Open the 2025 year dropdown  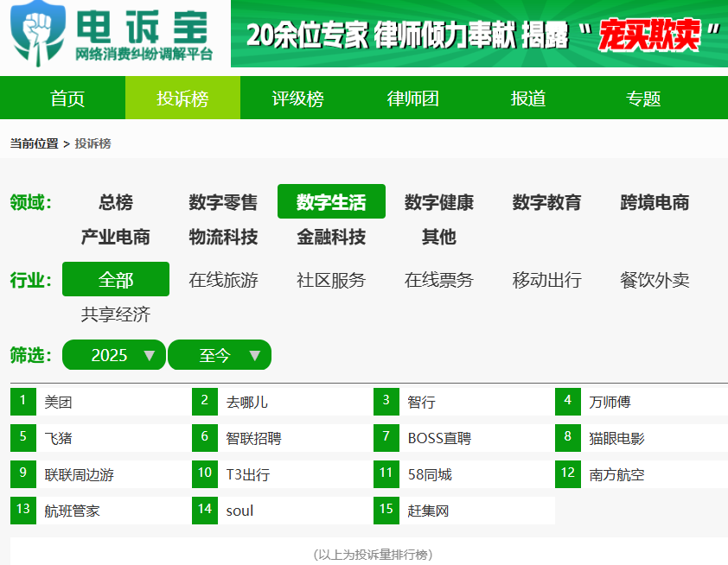click(x=114, y=355)
